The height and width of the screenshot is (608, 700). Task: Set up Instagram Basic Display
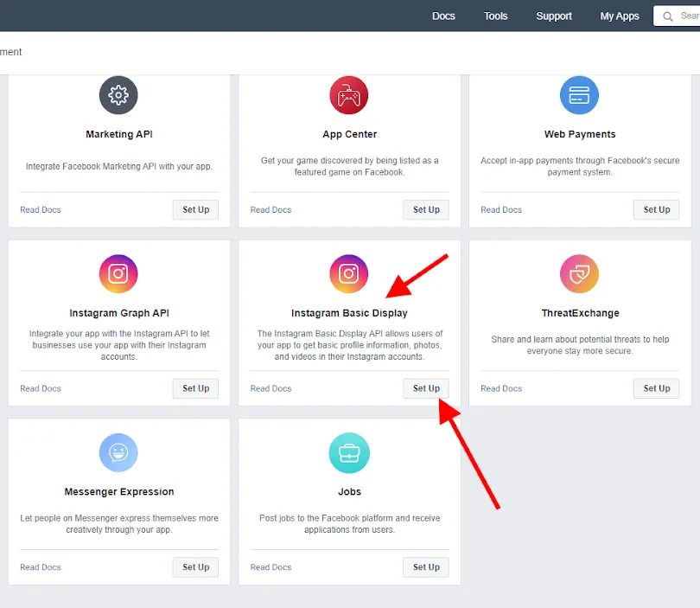(426, 388)
